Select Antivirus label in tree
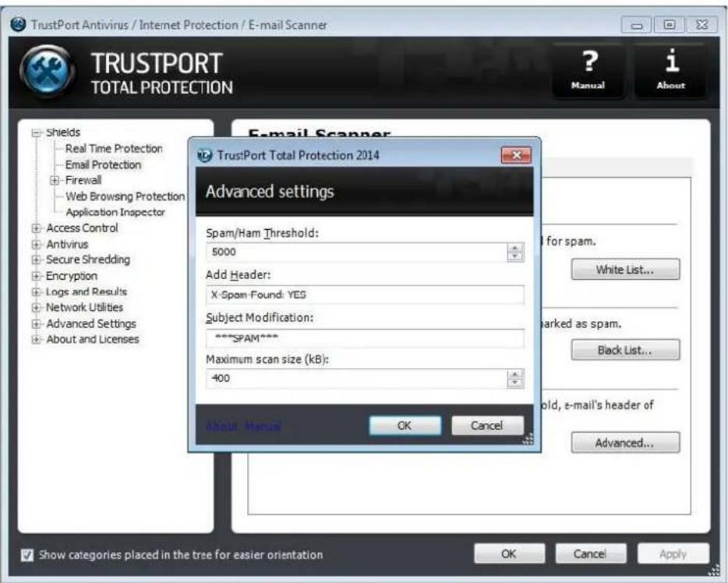Viewport: 728px width, 583px height. pos(67,244)
